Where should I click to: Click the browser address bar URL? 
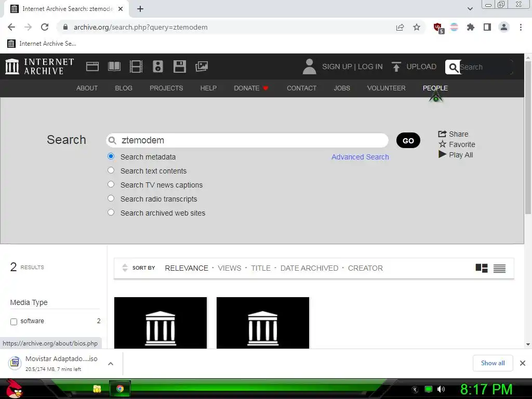[x=140, y=27]
